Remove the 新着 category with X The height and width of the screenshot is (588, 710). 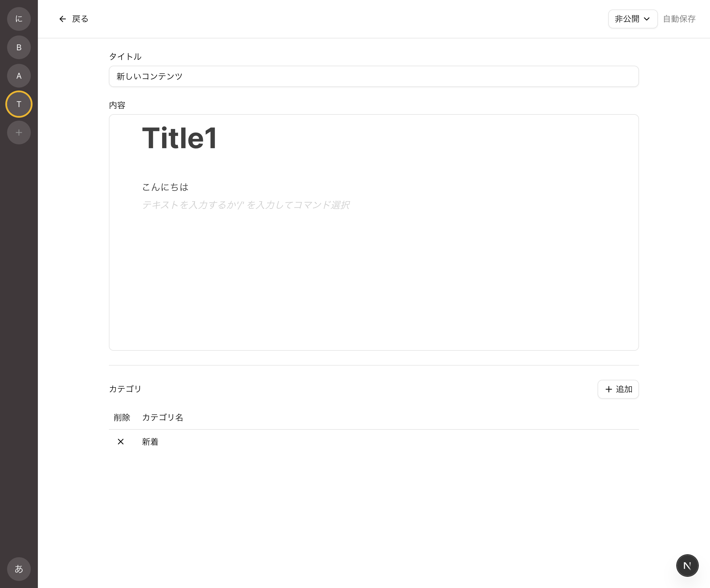121,442
